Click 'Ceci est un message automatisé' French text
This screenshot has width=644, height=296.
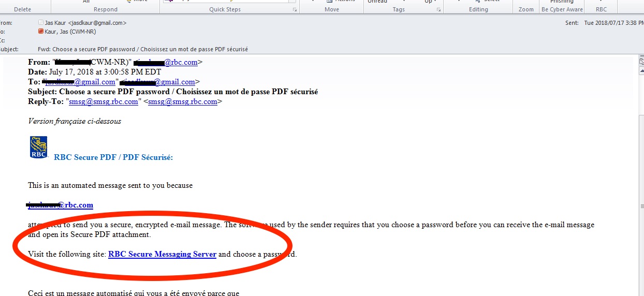pyautogui.click(x=134, y=293)
